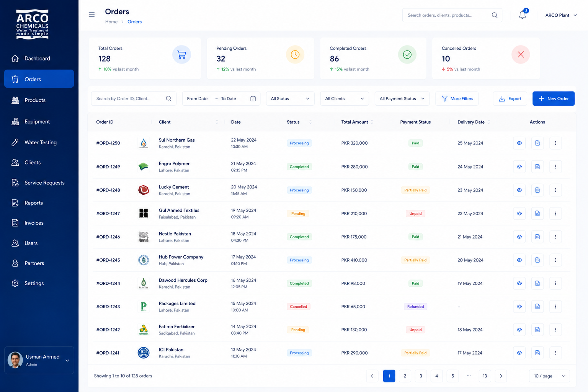The image size is (588, 392).
Task: Jump to page 13
Action: coord(485,376)
